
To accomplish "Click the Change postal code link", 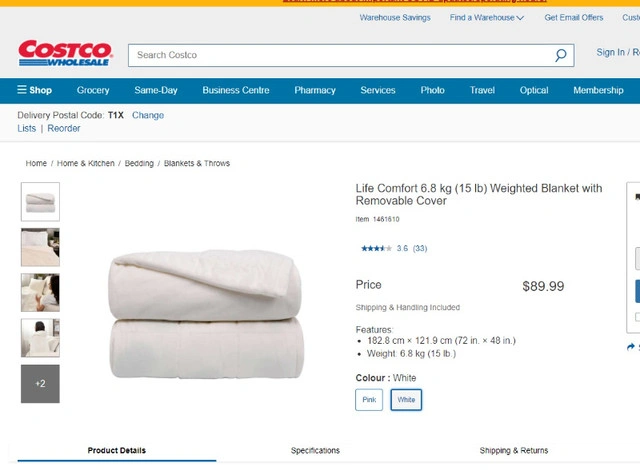I will (148, 115).
